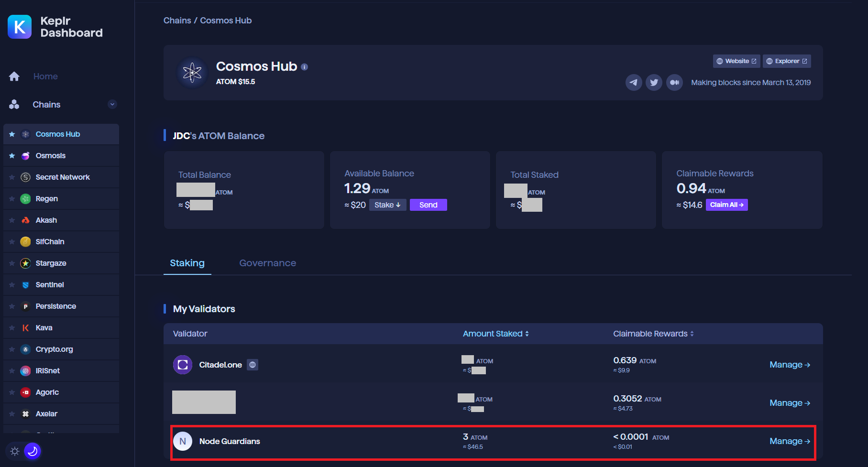The width and height of the screenshot is (868, 467).
Task: Click the Chains breadcrumb link
Action: tap(177, 21)
